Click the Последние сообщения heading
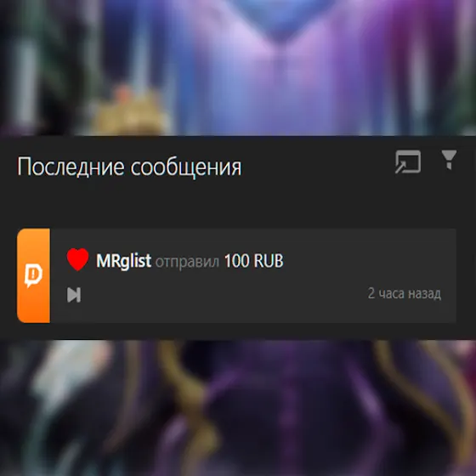Viewport: 476px width, 476px height. tap(129, 167)
